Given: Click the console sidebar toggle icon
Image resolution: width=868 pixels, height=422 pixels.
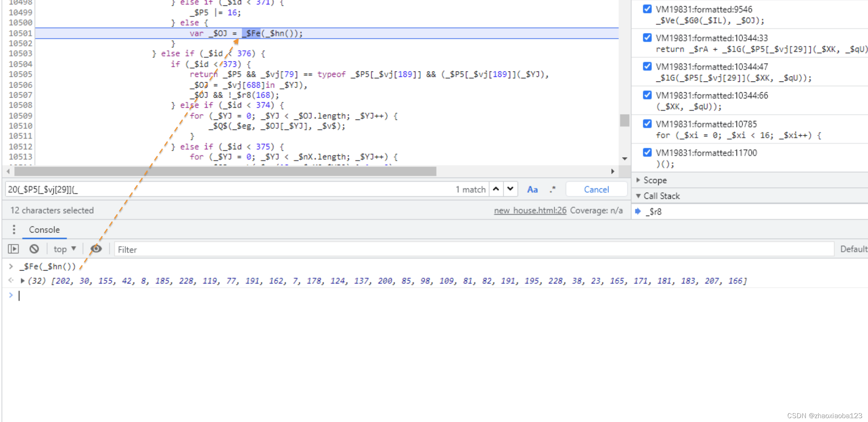Looking at the screenshot, I should (x=13, y=249).
